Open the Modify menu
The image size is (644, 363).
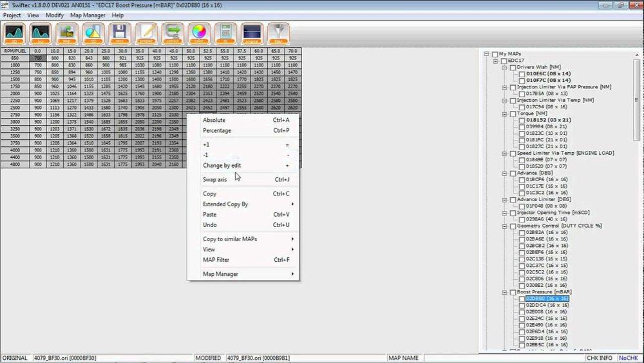(x=55, y=15)
